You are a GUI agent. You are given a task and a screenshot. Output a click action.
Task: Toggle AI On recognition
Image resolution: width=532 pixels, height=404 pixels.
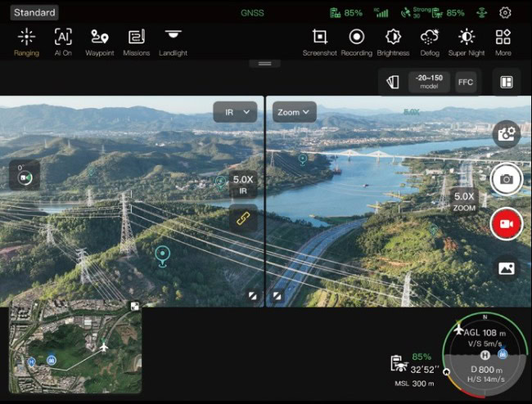63,42
